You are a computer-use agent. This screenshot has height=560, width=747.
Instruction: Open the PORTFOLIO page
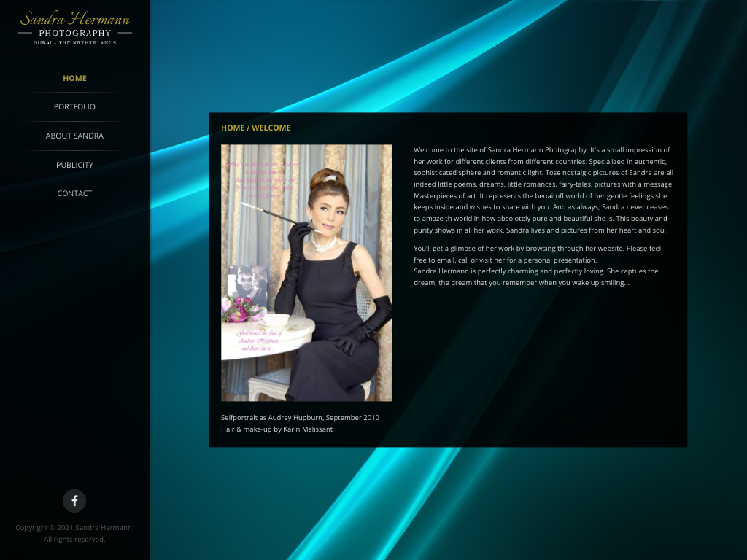(74, 106)
